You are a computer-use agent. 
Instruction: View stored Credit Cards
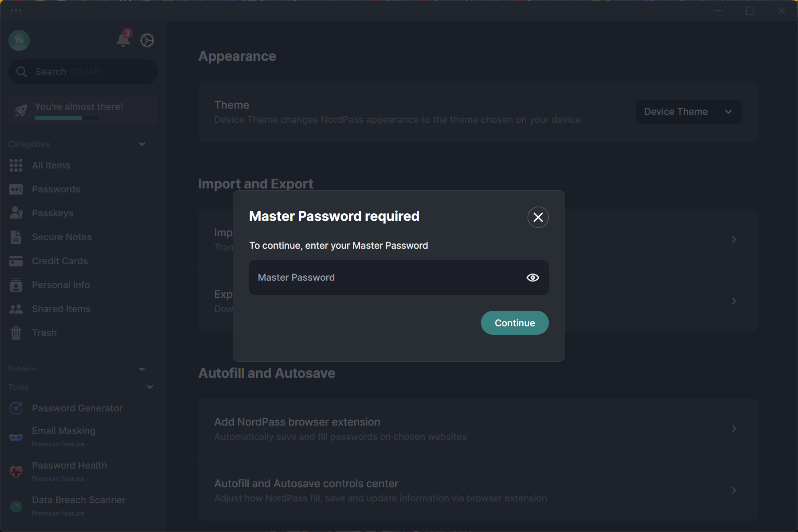[x=59, y=261]
